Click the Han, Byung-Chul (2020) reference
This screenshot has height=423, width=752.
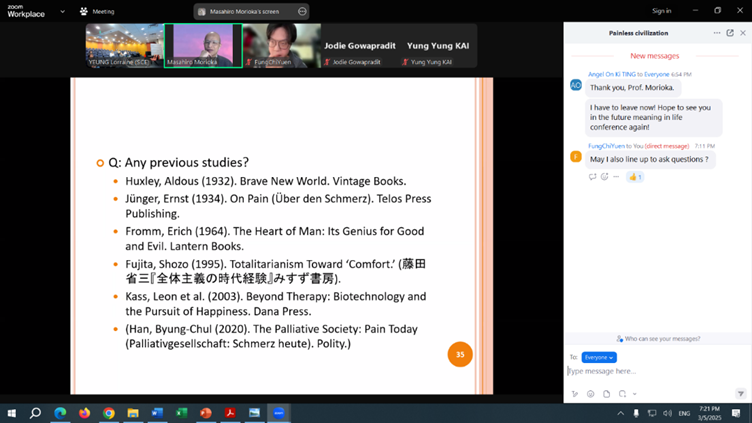tap(271, 336)
